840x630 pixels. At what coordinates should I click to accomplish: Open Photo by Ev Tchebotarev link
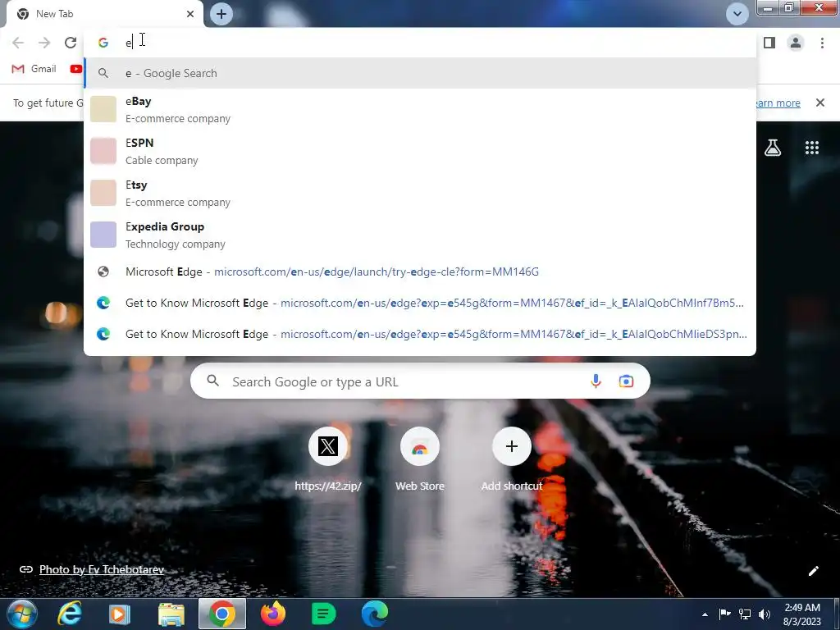pyautogui.click(x=101, y=569)
